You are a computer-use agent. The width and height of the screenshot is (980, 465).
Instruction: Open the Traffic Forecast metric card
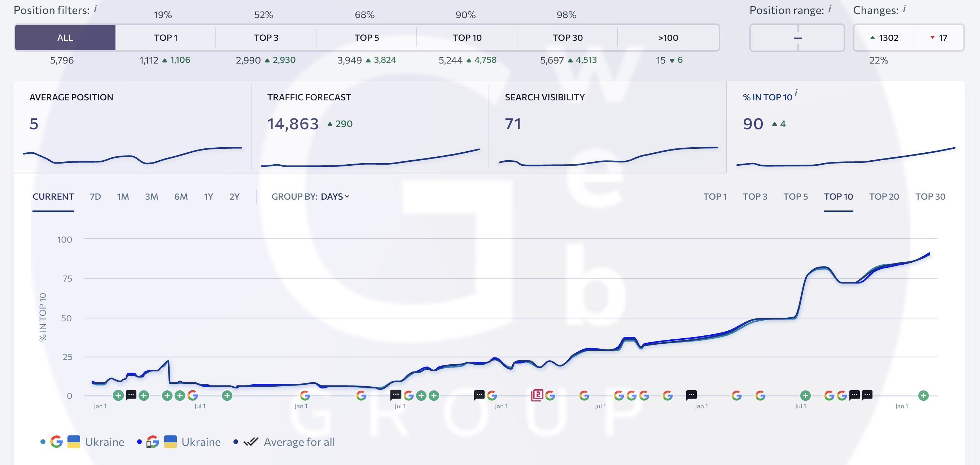(x=369, y=127)
